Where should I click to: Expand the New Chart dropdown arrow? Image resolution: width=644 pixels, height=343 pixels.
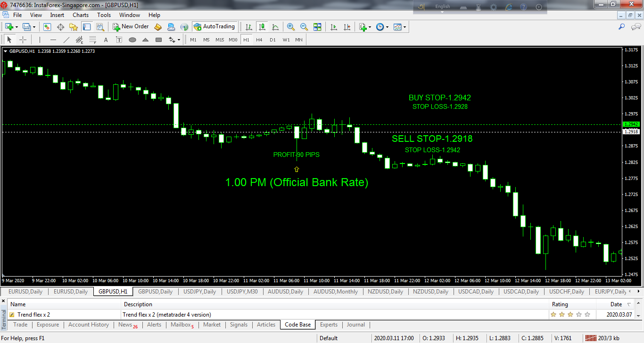coord(17,27)
